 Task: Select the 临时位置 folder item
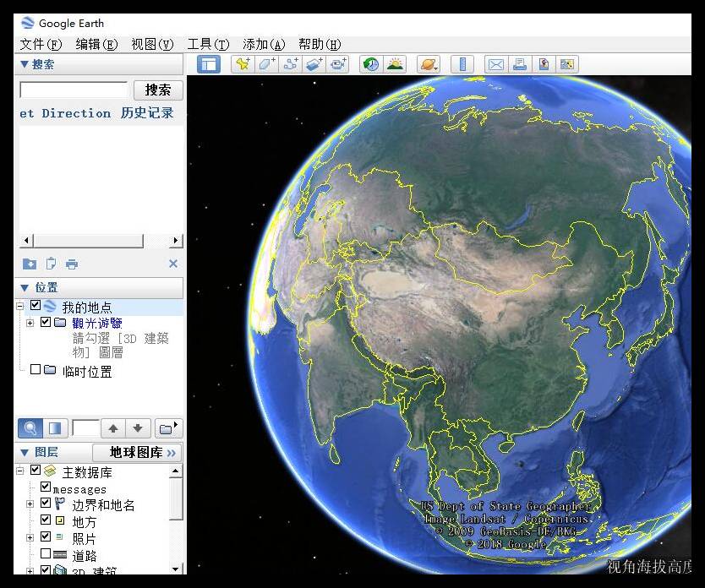click(87, 372)
